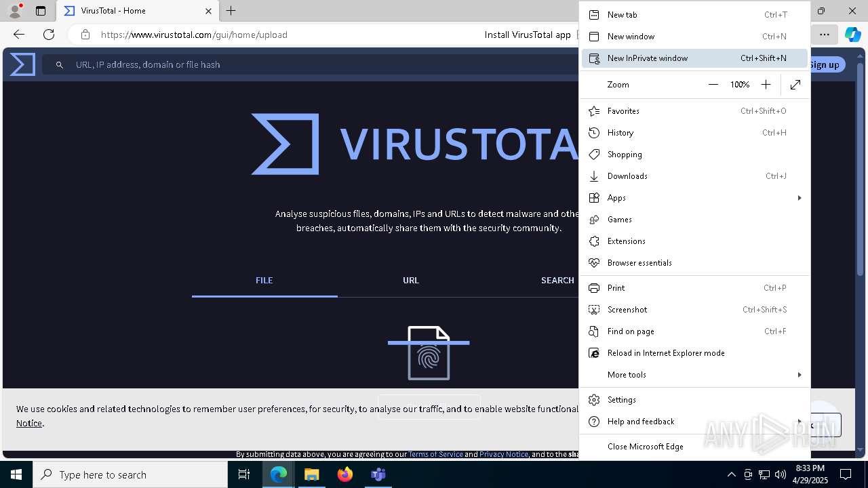Click the Extensions puzzle icon
This screenshot has width=868, height=488.
594,241
